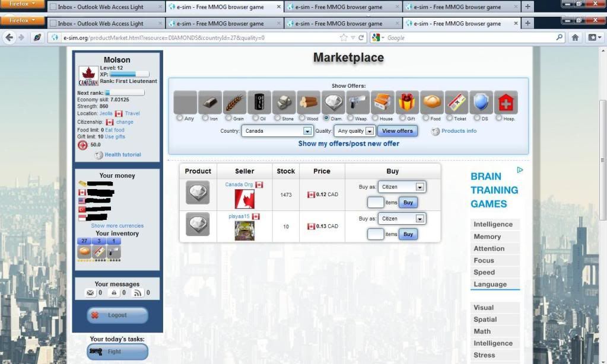Open Show my offers/post new offer link

pos(348,143)
